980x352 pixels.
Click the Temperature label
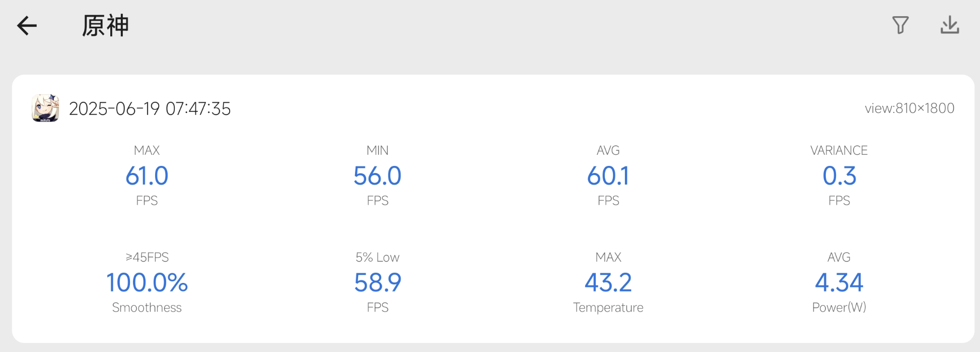pyautogui.click(x=608, y=308)
